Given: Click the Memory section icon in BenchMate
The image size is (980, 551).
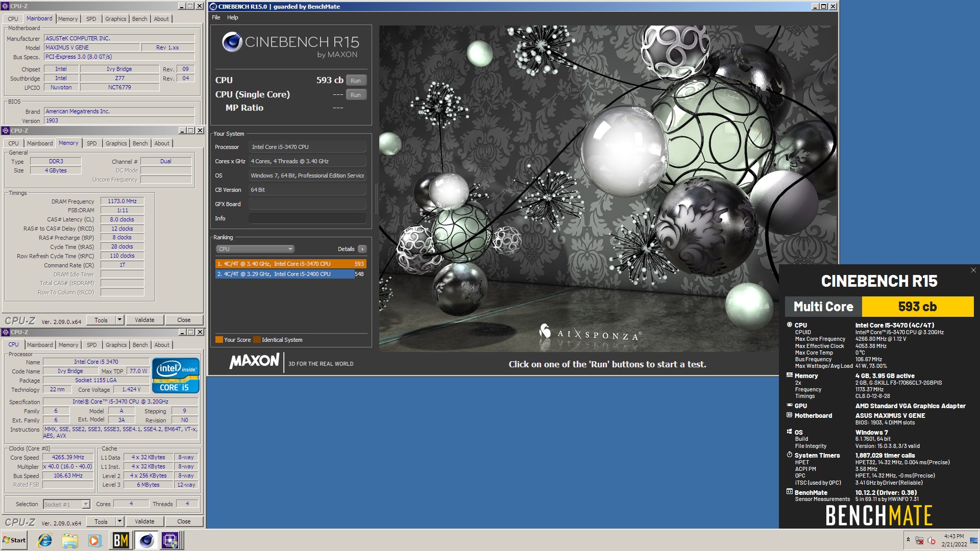Looking at the screenshot, I should tap(790, 375).
